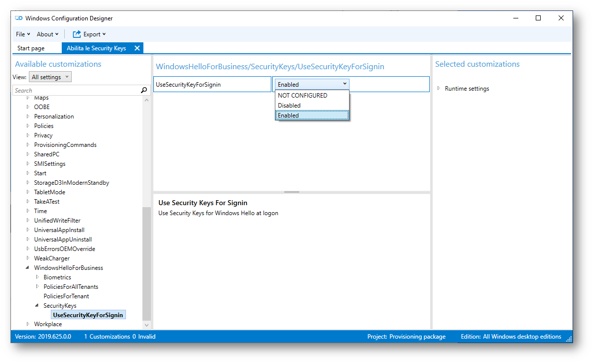The height and width of the screenshot is (364, 594).
Task: Select UsbErrorsOEMOverride in the tree
Action: (64, 249)
